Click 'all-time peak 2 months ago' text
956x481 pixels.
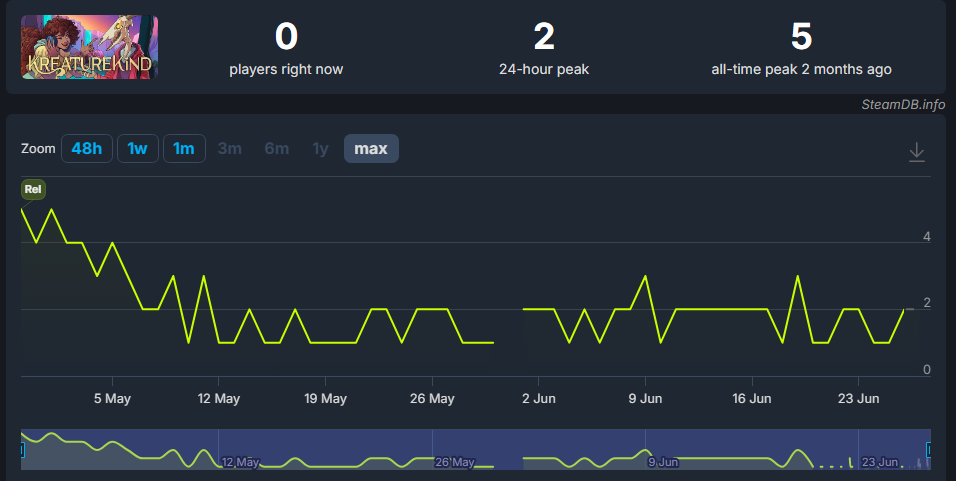[x=801, y=69]
